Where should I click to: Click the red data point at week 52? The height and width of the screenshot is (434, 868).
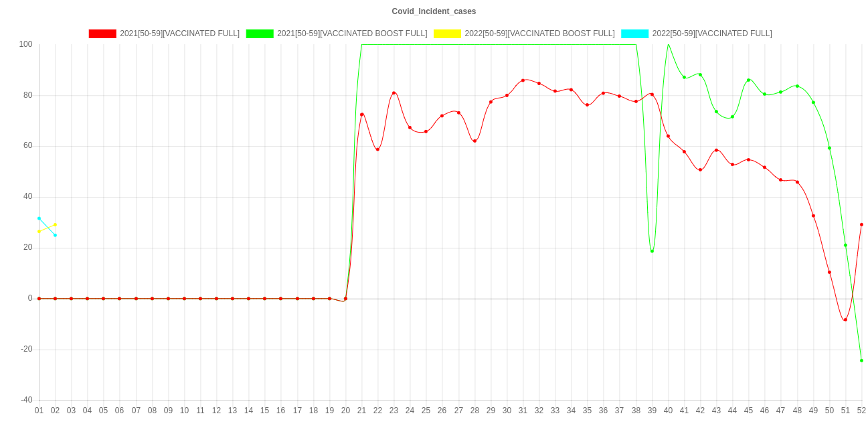(x=861, y=224)
